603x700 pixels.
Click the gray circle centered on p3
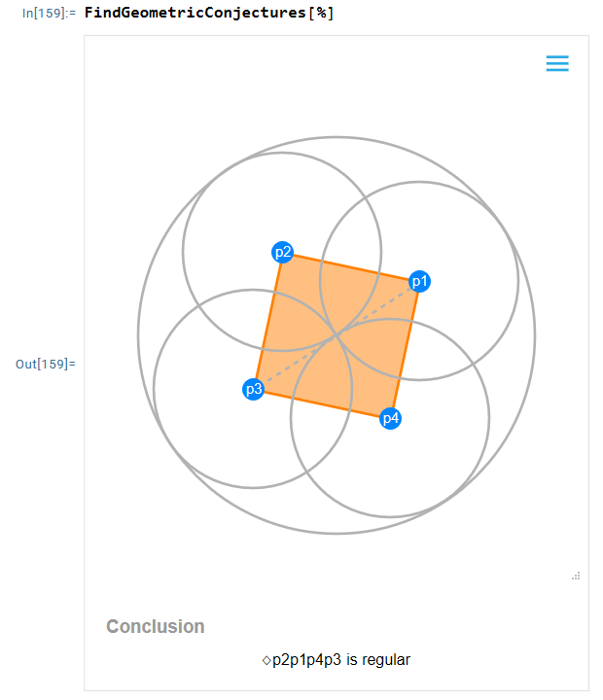coord(154,389)
